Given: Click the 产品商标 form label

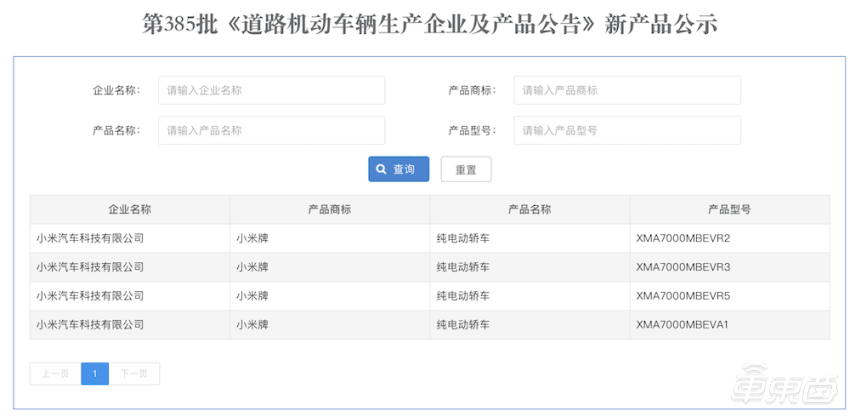Looking at the screenshot, I should click(x=472, y=91).
